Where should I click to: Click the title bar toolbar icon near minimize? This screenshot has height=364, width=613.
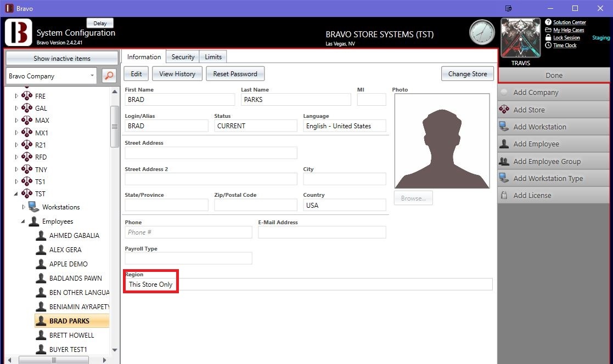pos(508,8)
